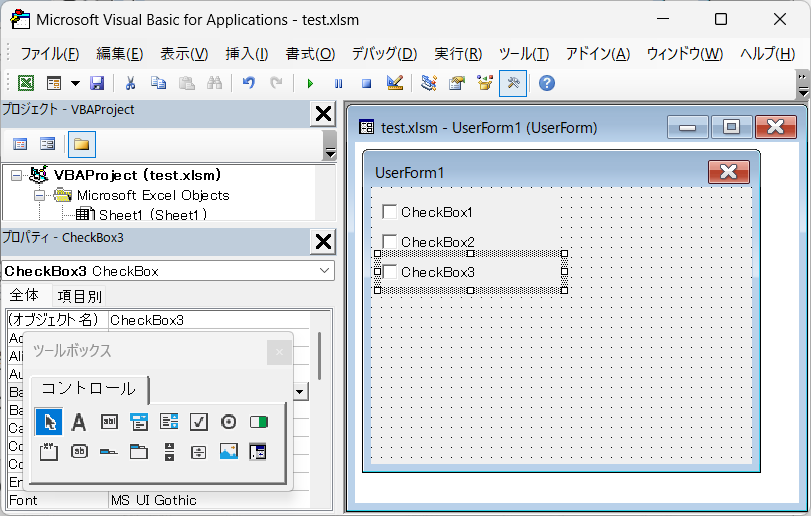Screen dimensions: 811x516
Task: Switch to the 全体 properties tab
Action: 24,295
